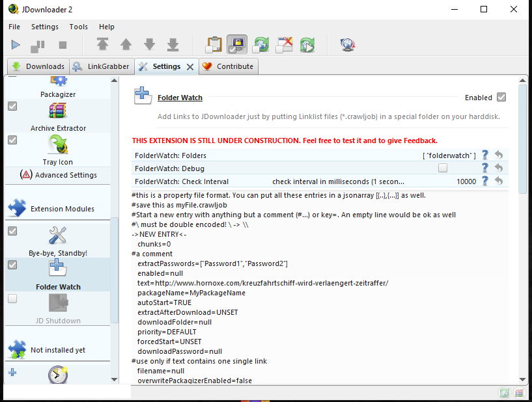Move selection to top arrow icon

coord(102,44)
